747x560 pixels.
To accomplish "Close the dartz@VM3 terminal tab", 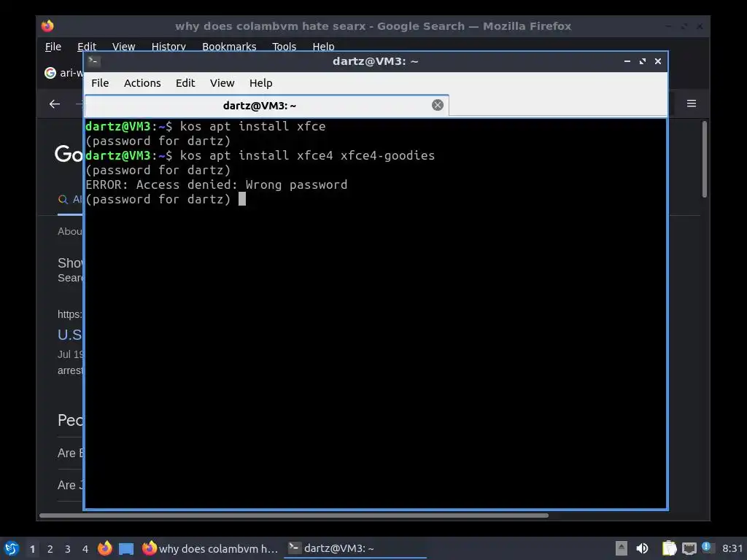I will (438, 105).
